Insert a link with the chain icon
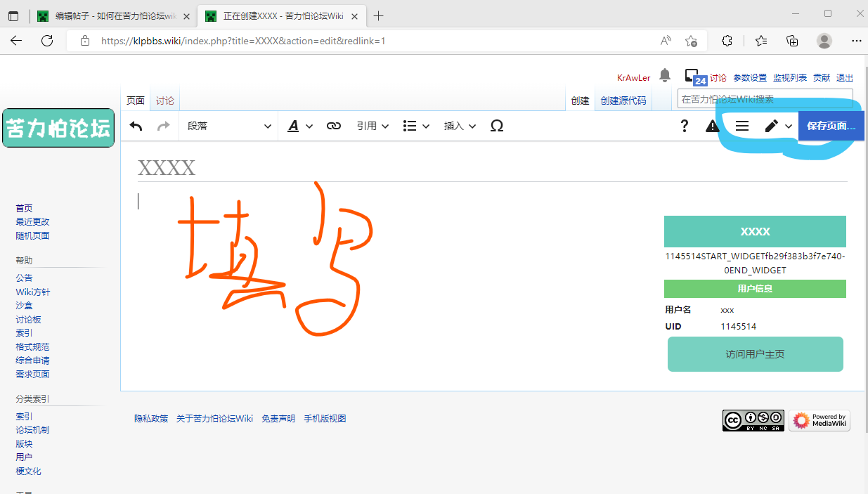This screenshot has height=494, width=868. coord(334,126)
